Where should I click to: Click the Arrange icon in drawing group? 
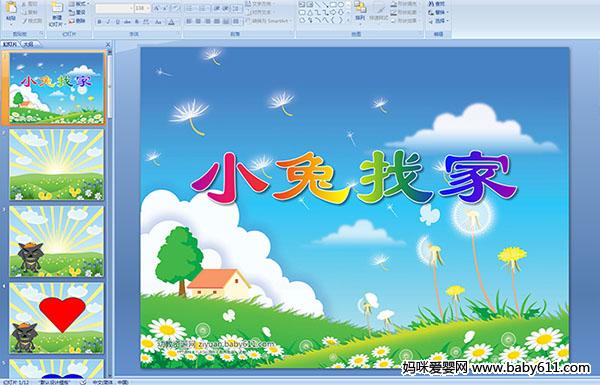pos(360,11)
